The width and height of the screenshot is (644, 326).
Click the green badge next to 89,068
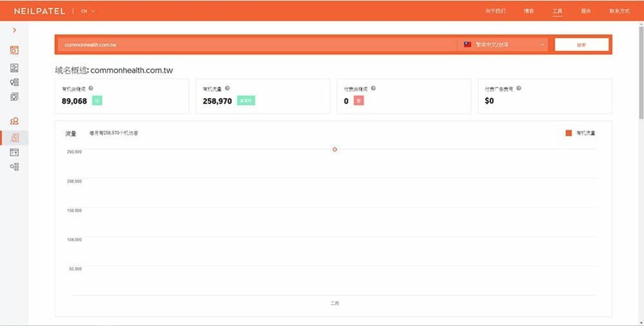click(x=97, y=100)
